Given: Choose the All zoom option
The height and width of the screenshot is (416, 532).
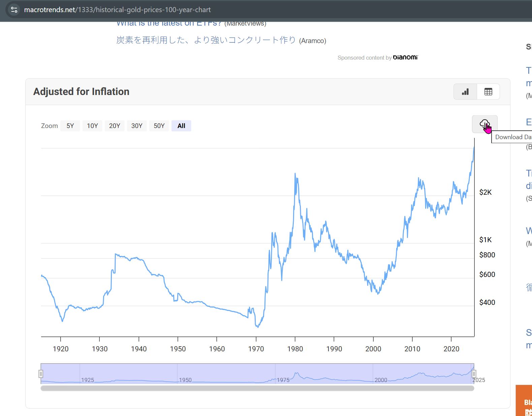Looking at the screenshot, I should (181, 126).
